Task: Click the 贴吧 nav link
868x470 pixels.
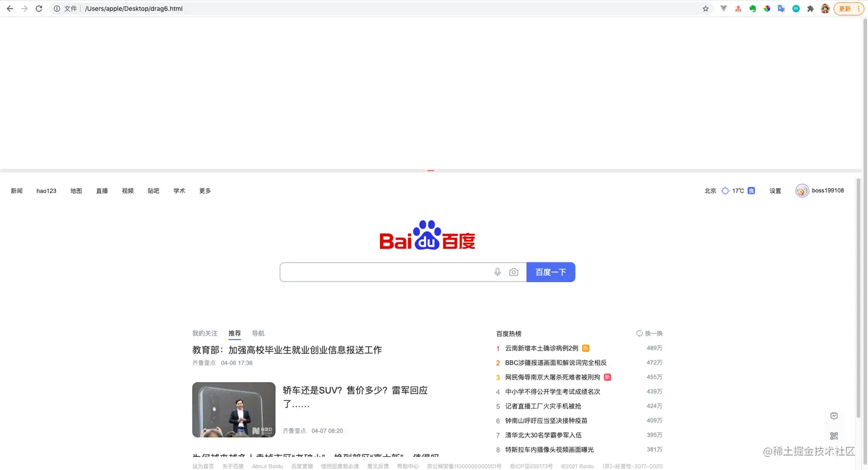Action: point(153,191)
